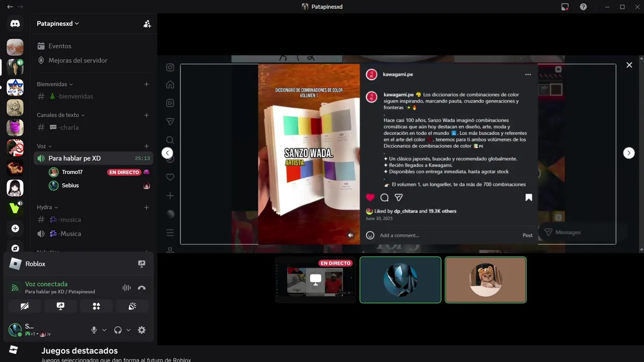Toggle camera on in voice panel
This screenshot has height=362, width=644.
coord(25,306)
